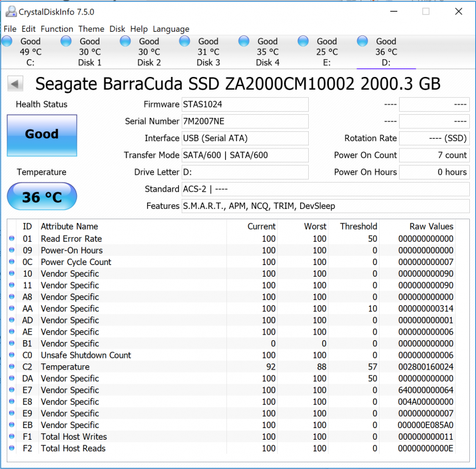Click the Read Error Rate status dot
Screen dimensions: 476x469
coord(12,239)
